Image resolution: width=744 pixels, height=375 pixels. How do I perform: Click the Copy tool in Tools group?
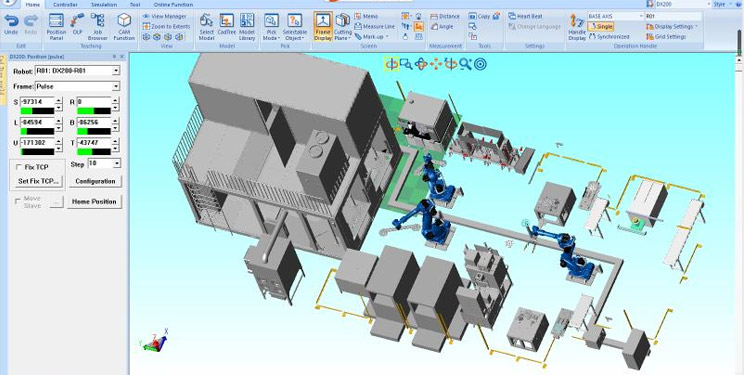479,16
